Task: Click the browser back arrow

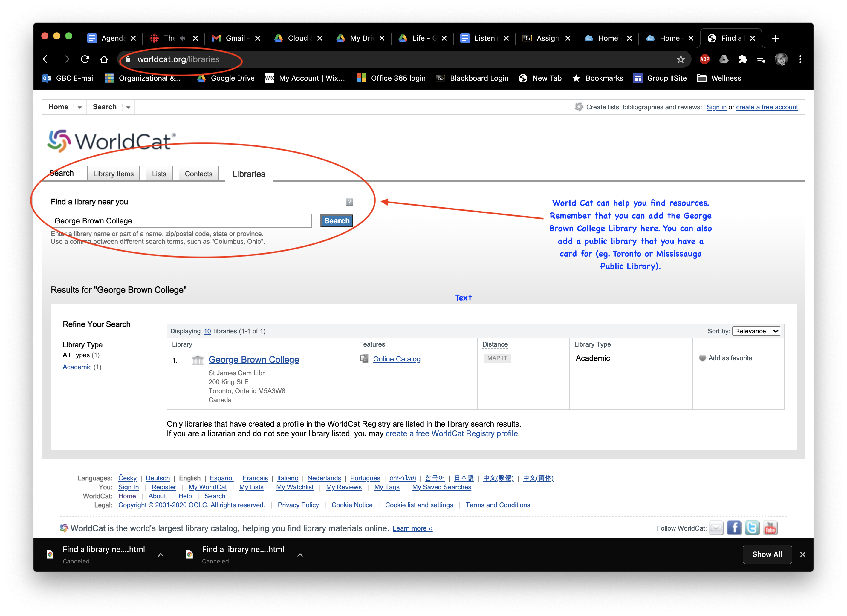Action: point(47,59)
